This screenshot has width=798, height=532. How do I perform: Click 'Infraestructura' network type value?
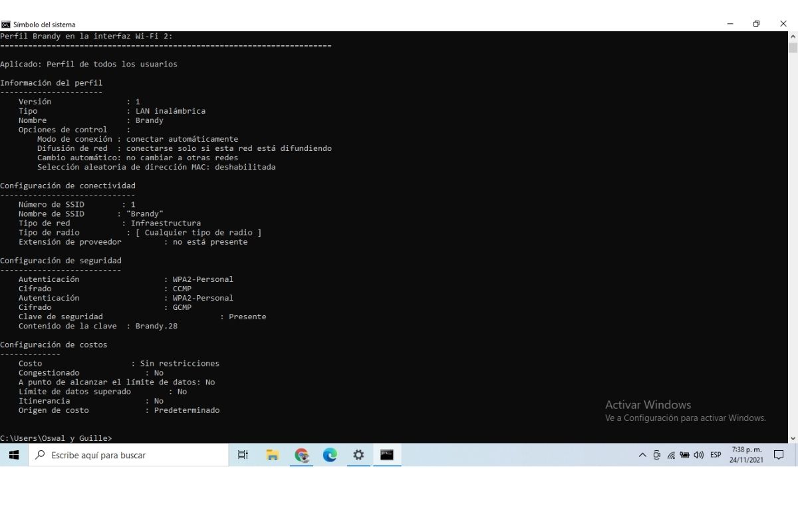(x=166, y=223)
